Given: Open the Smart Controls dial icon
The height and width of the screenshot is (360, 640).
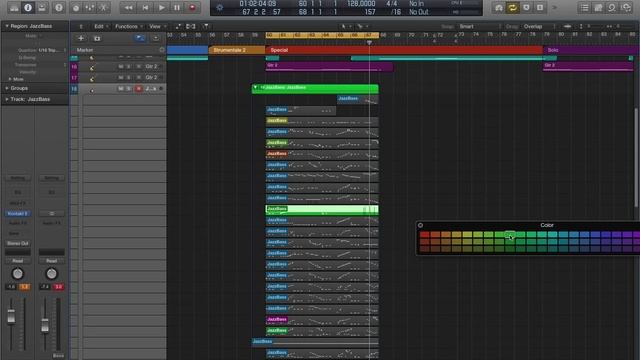Looking at the screenshot, I should coord(76,7).
